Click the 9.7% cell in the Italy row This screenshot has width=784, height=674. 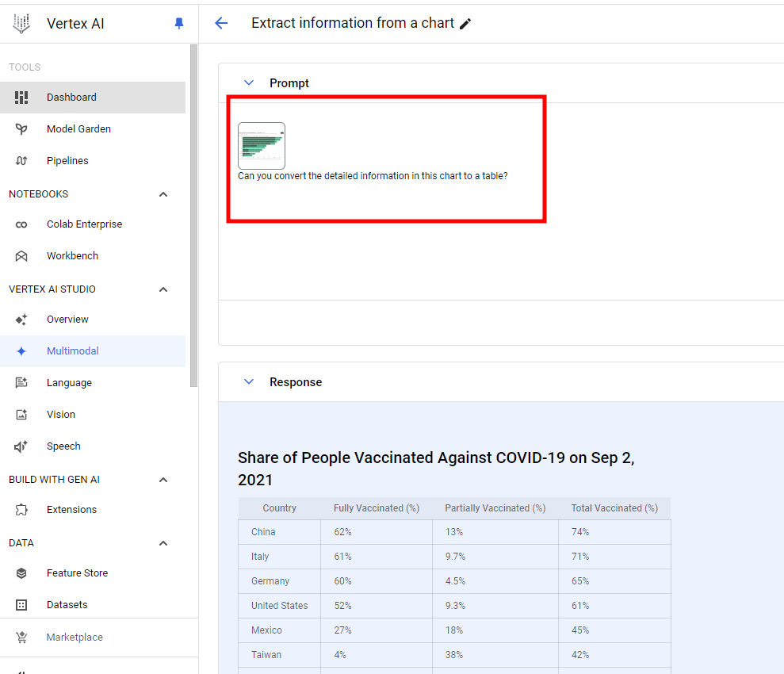click(x=495, y=557)
